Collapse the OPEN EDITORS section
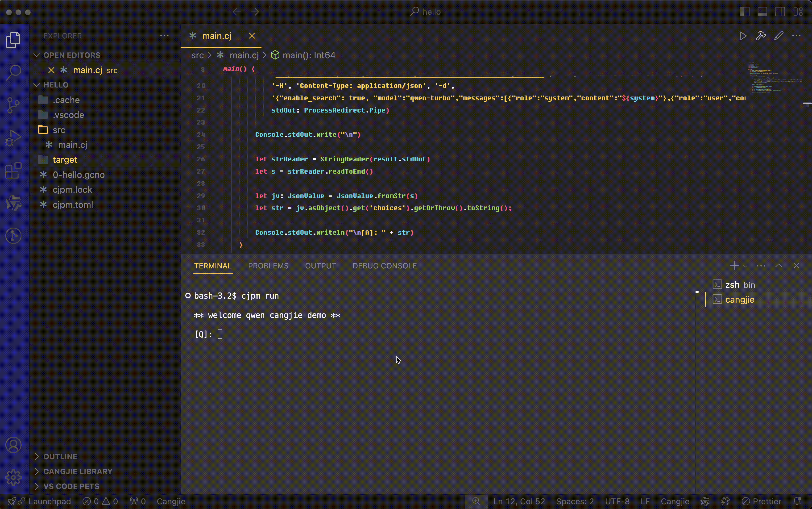This screenshot has height=509, width=812. point(72,55)
